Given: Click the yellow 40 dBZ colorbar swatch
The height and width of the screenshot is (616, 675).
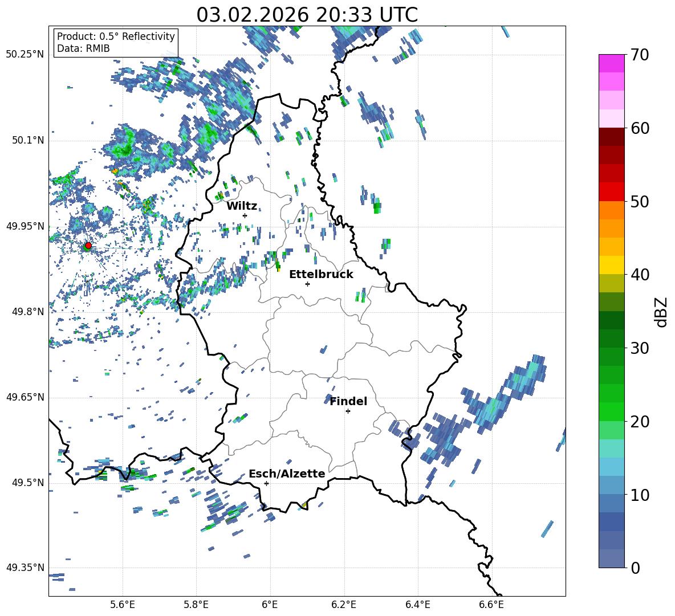Looking at the screenshot, I should click(x=611, y=265).
